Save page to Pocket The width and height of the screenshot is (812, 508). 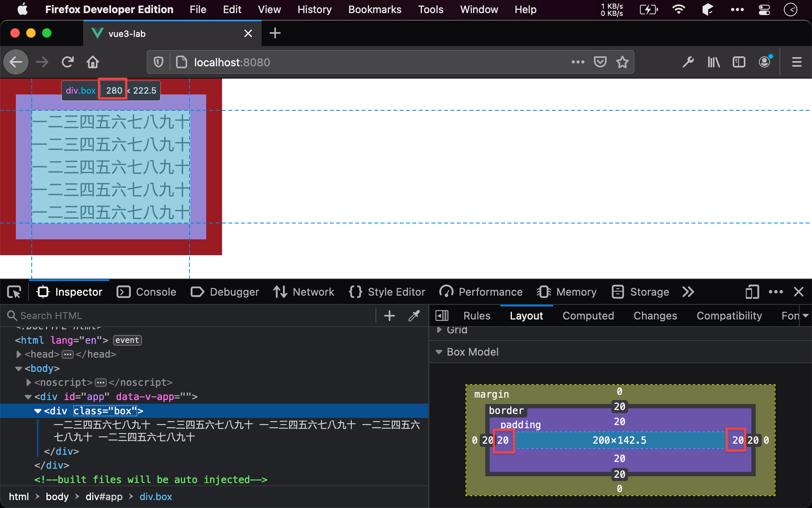[600, 62]
